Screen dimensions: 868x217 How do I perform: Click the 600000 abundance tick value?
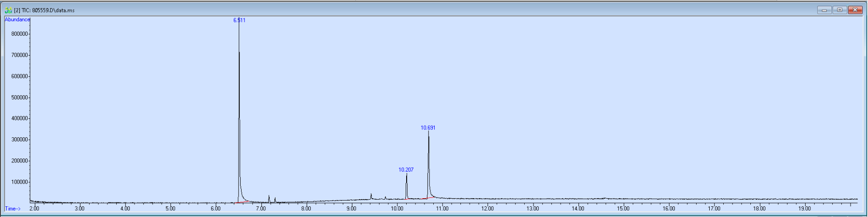click(x=20, y=77)
